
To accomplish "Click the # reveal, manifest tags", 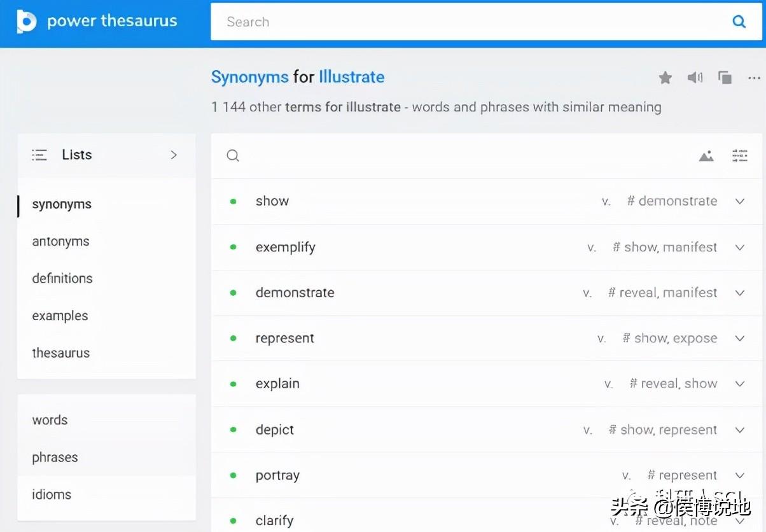I will pos(663,293).
